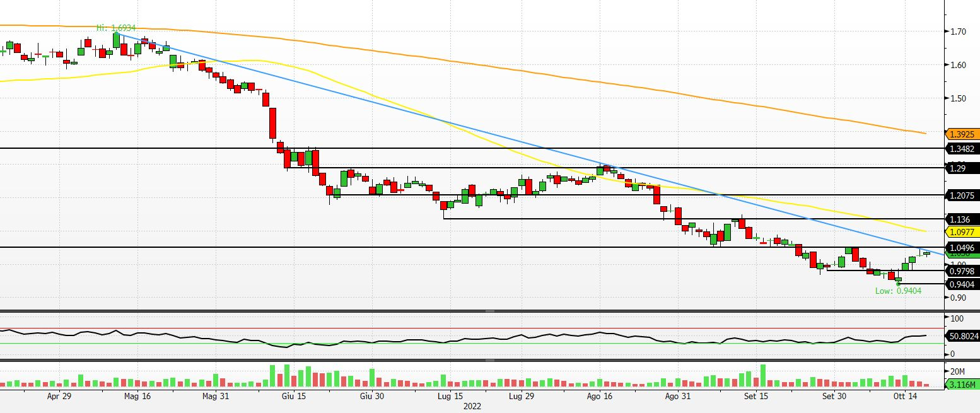The image size is (980, 413).
Task: Click the 'Low: 0.9404' chart annotation
Action: tap(899, 291)
